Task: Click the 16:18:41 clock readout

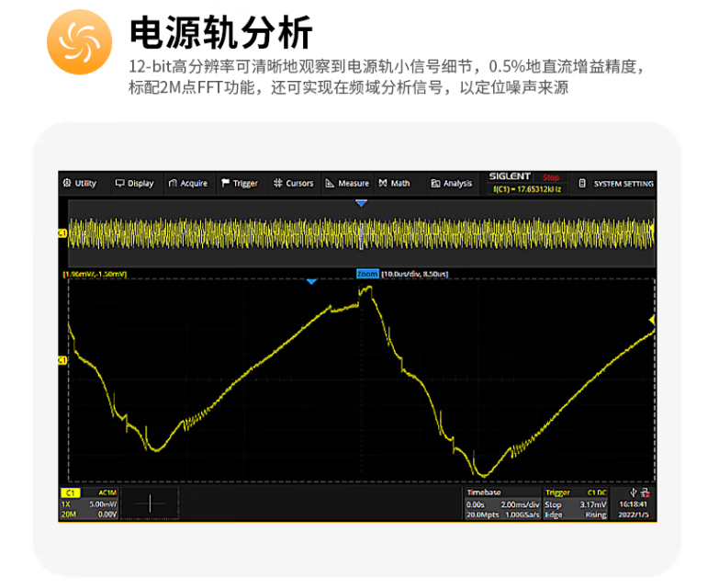Action: coord(634,504)
